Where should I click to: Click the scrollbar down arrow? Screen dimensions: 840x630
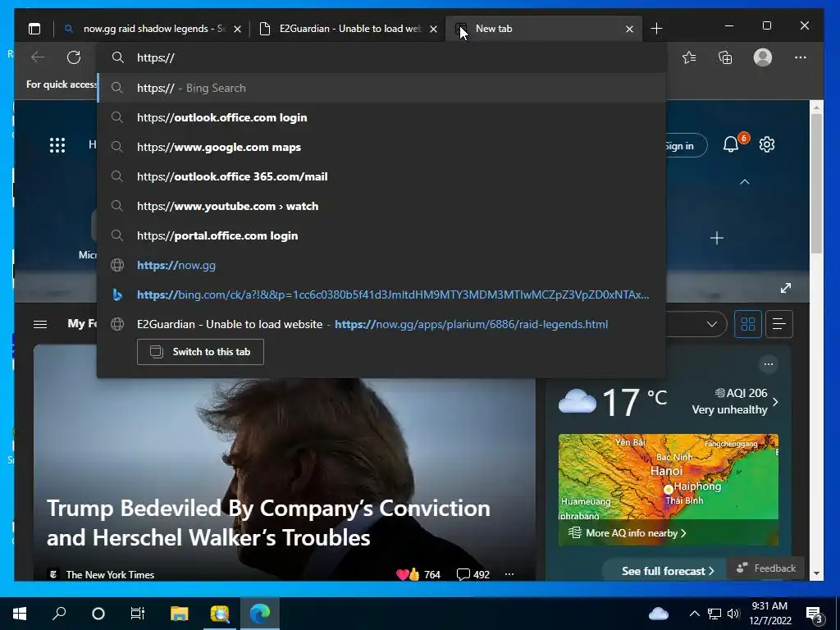(x=816, y=573)
